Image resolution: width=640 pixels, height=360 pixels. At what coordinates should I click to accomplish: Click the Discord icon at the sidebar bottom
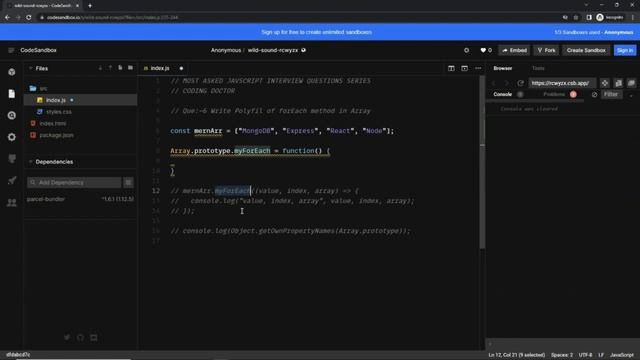(94, 337)
